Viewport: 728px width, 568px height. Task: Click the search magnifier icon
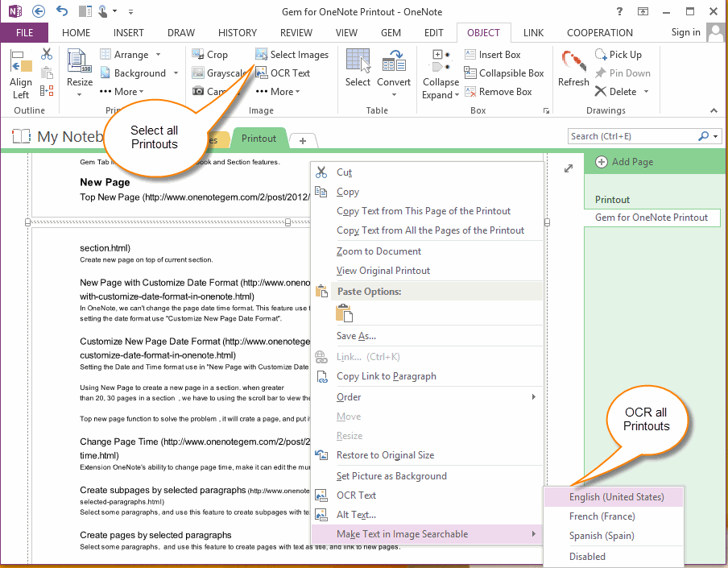tap(703, 136)
